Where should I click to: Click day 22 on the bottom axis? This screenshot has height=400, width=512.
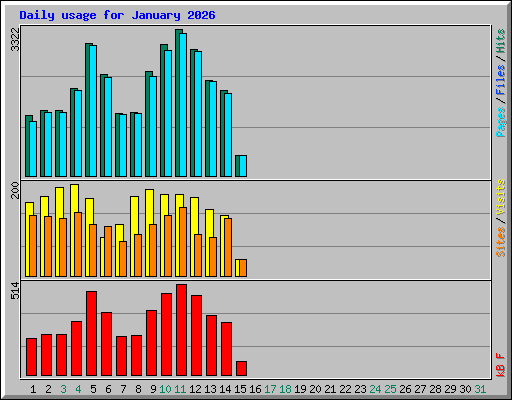coord(345,389)
